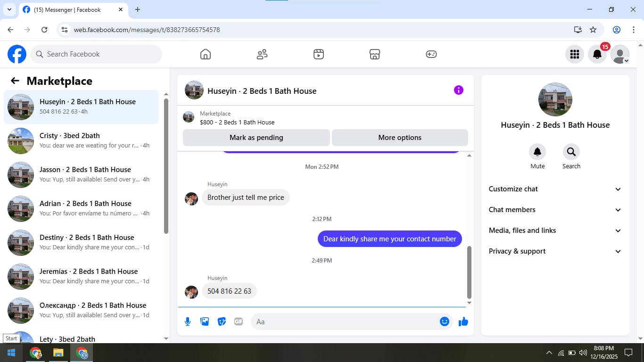
Task: Click the back arrow beside Marketplace
Action: [x=15, y=81]
